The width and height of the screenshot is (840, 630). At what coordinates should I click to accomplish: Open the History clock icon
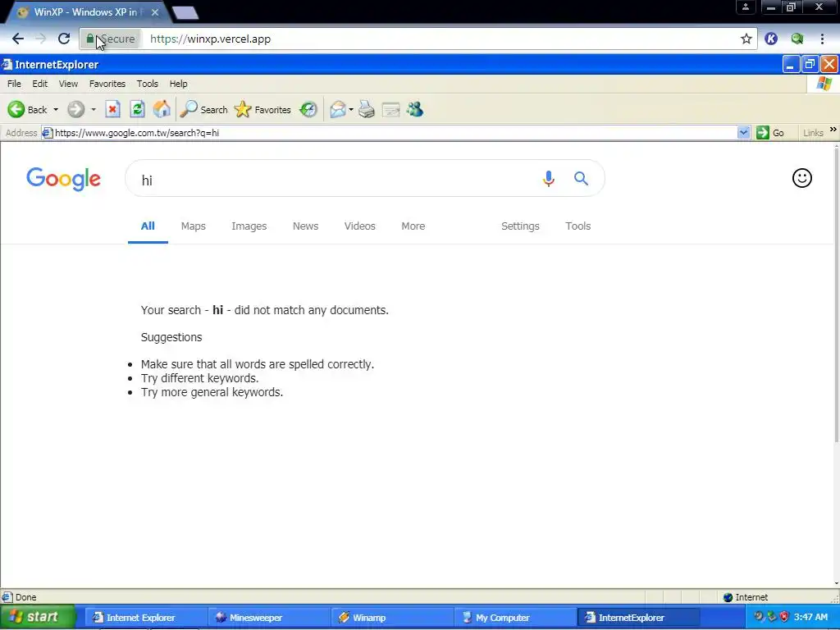(x=308, y=110)
